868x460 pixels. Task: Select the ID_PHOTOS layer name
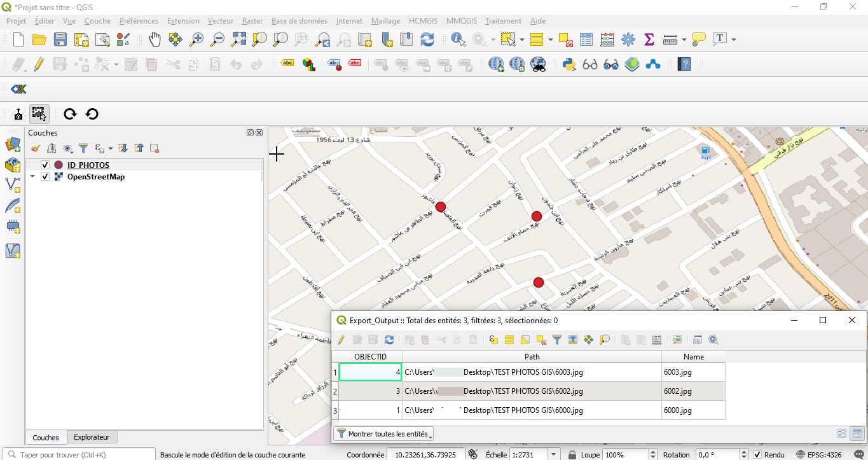pos(88,165)
